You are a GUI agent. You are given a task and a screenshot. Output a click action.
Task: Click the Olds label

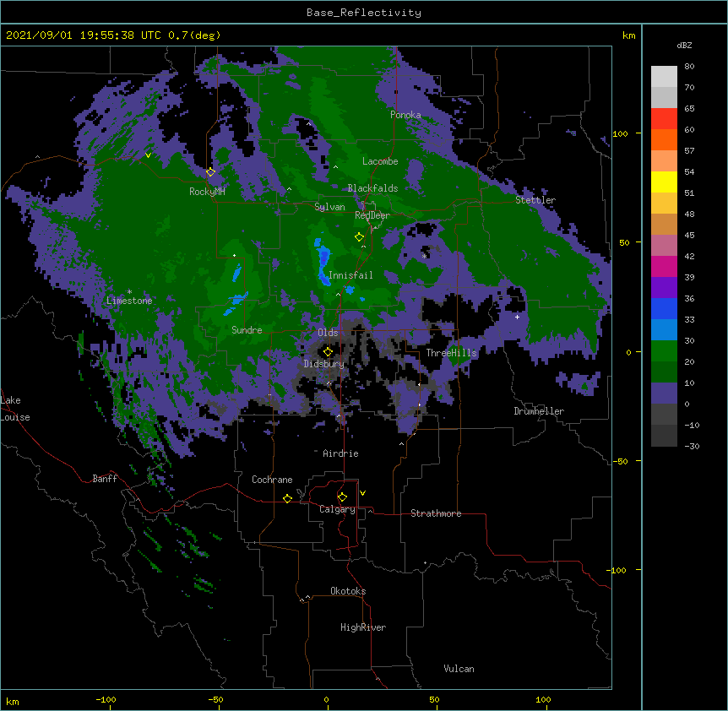328,333
